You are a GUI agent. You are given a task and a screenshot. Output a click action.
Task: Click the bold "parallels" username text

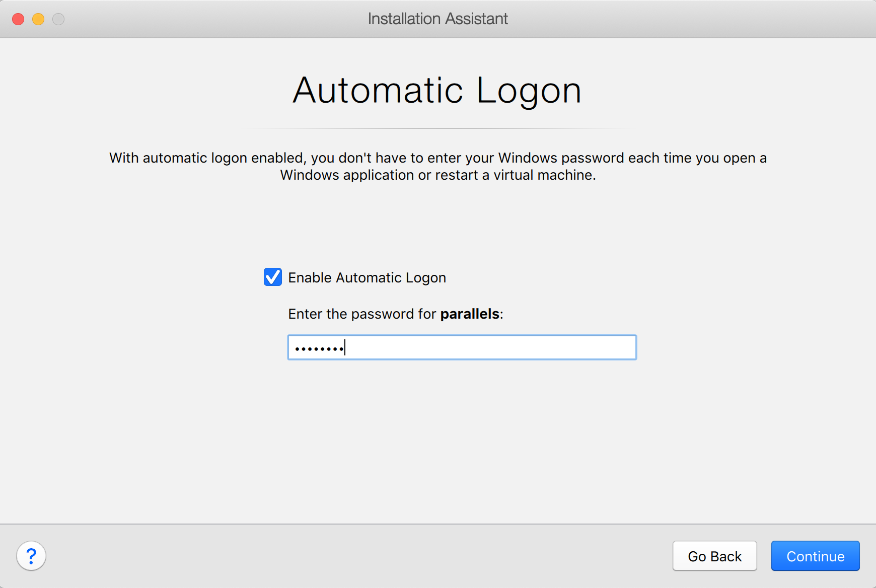pos(469,314)
